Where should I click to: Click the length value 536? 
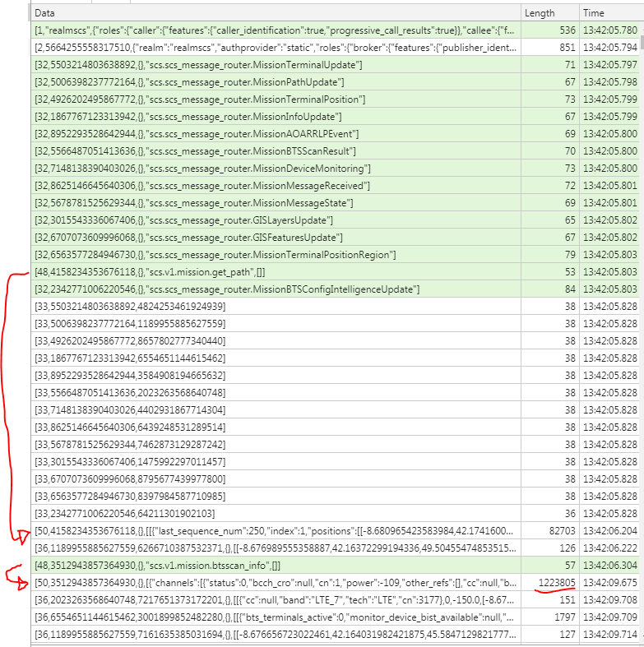pos(568,30)
